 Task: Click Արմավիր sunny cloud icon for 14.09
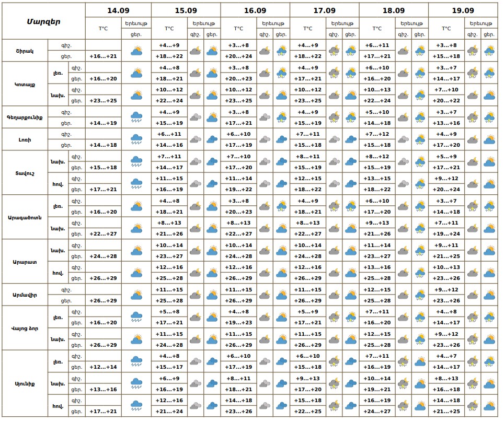[x=136, y=295]
